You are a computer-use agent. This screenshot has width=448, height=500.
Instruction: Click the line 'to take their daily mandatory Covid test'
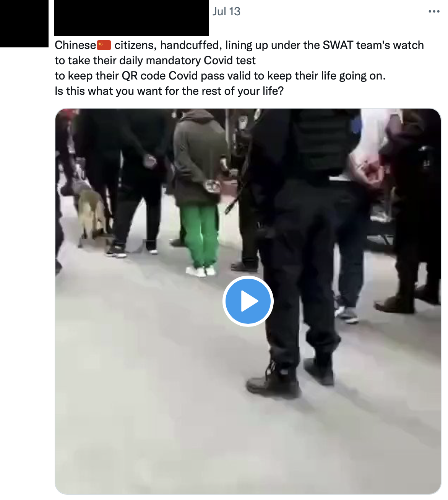point(155,60)
